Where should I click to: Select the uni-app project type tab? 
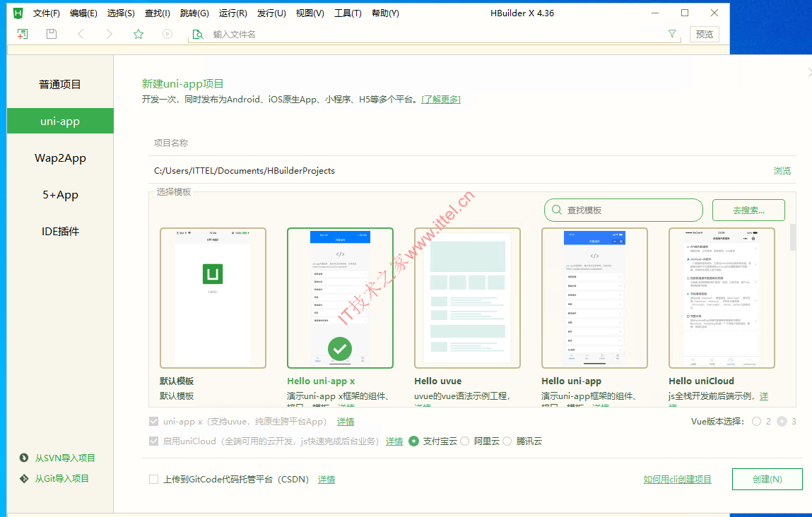click(60, 121)
